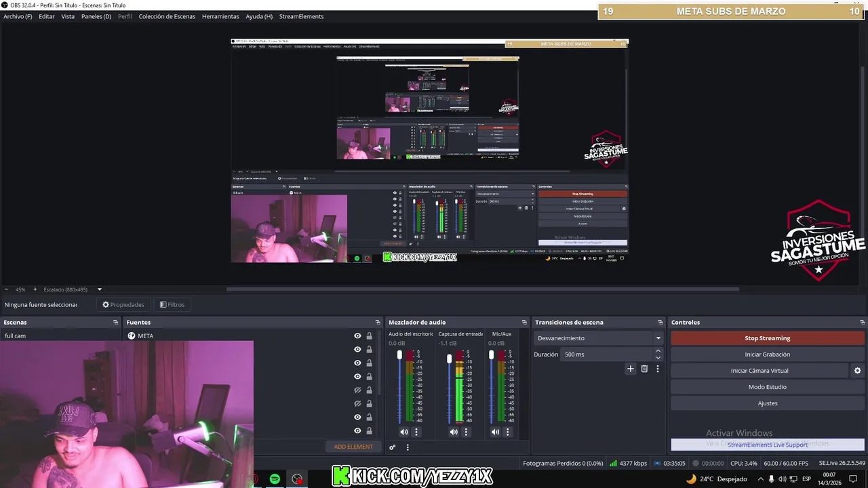Image resolution: width=868 pixels, height=488 pixels.
Task: Open advanced audio properties gears icon
Action: [392, 447]
